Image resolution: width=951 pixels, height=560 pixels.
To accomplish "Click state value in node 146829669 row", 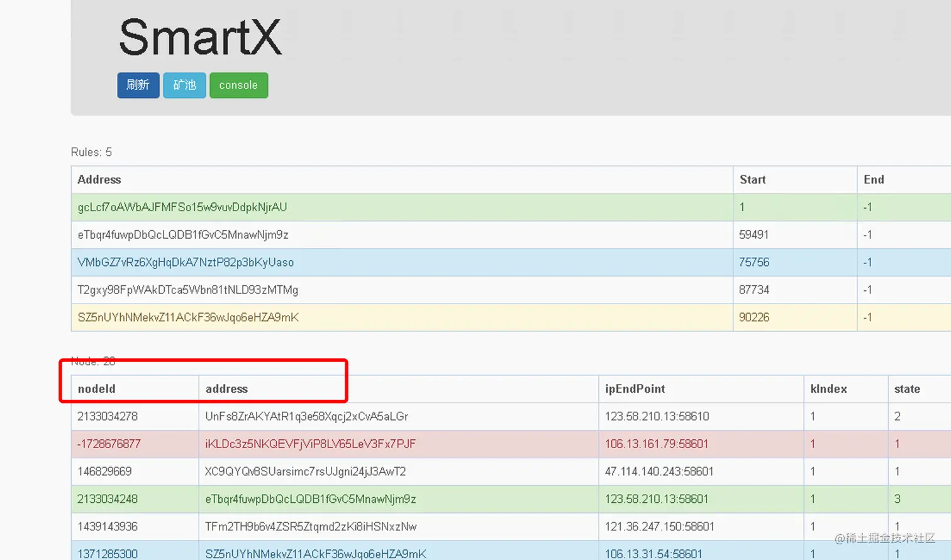I will pyautogui.click(x=898, y=472).
